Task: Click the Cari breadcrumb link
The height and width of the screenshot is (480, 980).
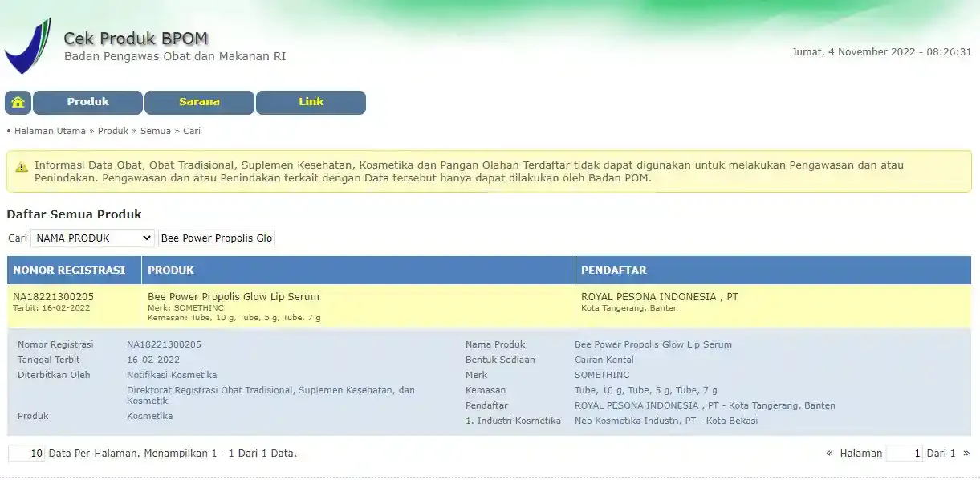Action: click(192, 131)
